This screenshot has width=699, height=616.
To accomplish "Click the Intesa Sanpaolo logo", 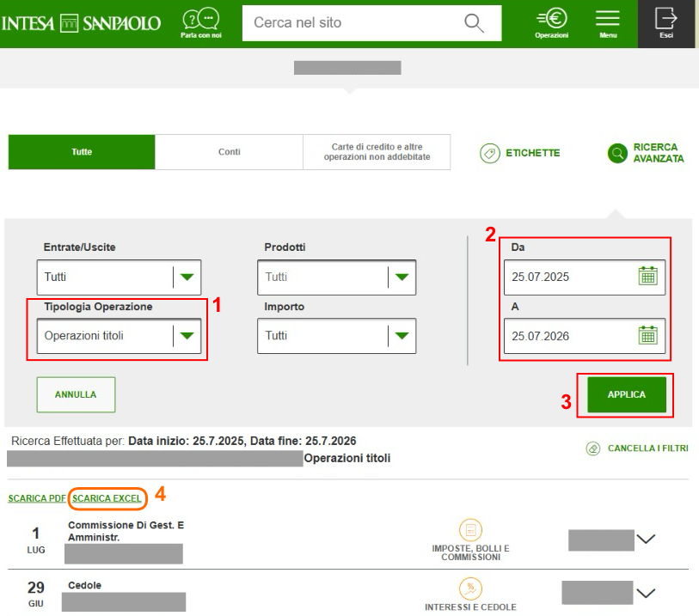I will (x=81, y=23).
